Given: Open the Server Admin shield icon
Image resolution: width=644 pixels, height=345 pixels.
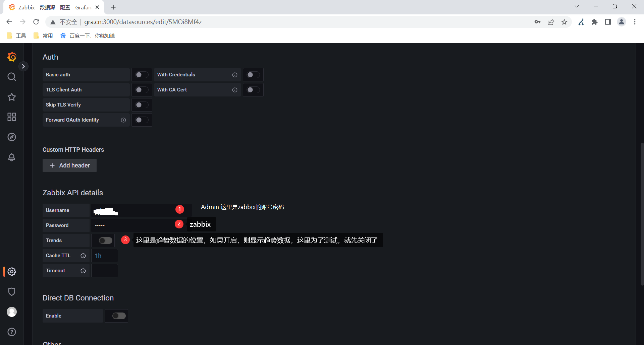Looking at the screenshot, I should pyautogui.click(x=12, y=292).
